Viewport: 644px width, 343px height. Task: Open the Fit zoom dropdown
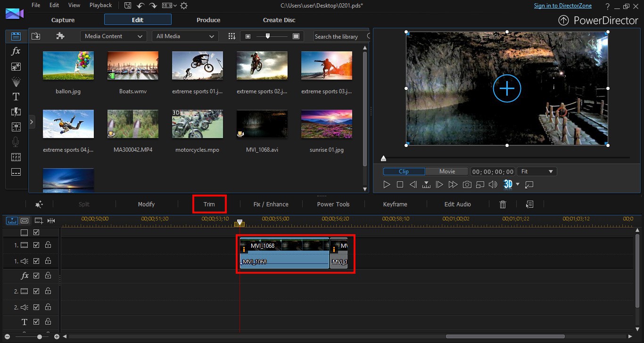click(537, 172)
